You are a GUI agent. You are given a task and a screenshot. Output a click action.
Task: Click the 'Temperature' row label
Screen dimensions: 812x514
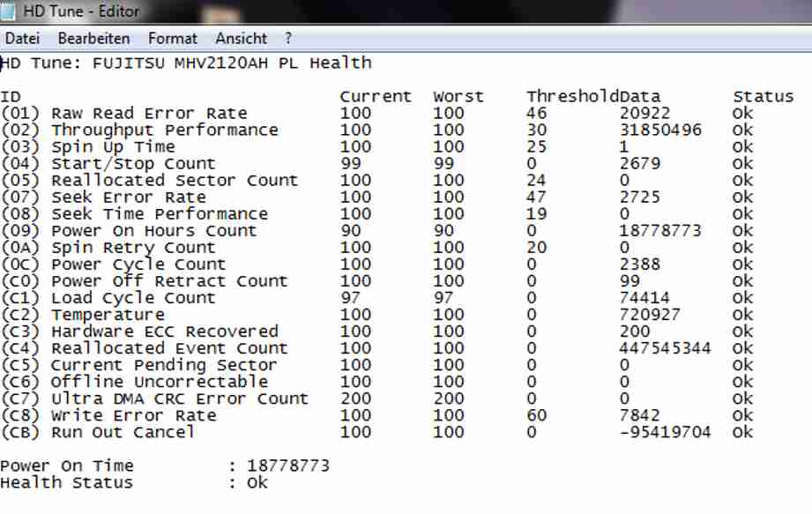point(108,315)
